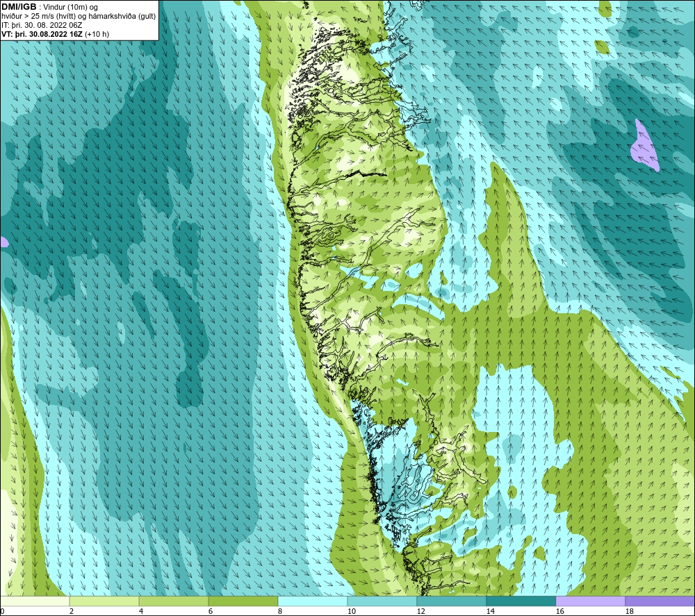Click the scale label '10'
The image size is (695, 616).
coord(351,611)
